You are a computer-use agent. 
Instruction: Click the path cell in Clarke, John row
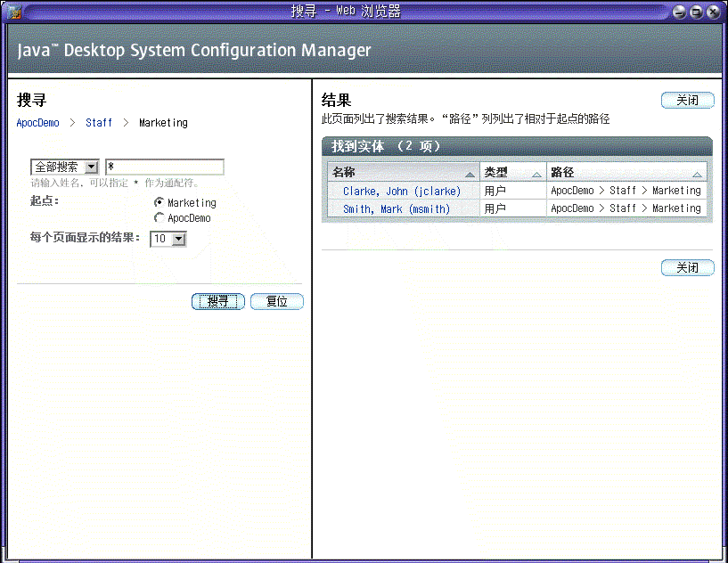pyautogui.click(x=626, y=191)
